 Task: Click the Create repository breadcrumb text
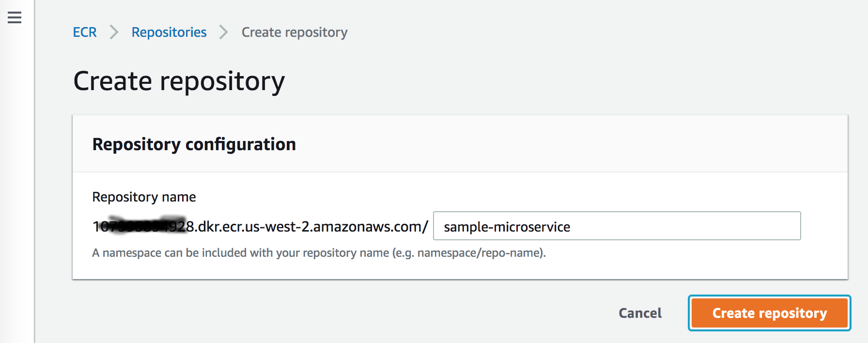pos(294,32)
